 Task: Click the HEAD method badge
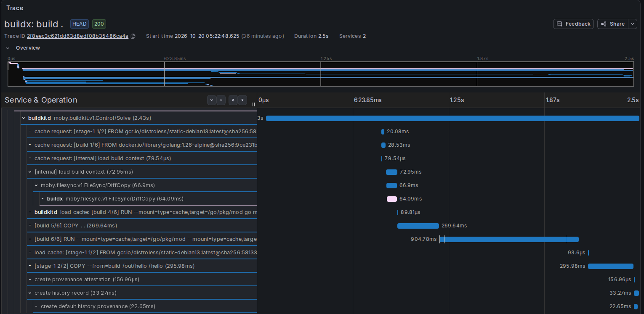80,24
